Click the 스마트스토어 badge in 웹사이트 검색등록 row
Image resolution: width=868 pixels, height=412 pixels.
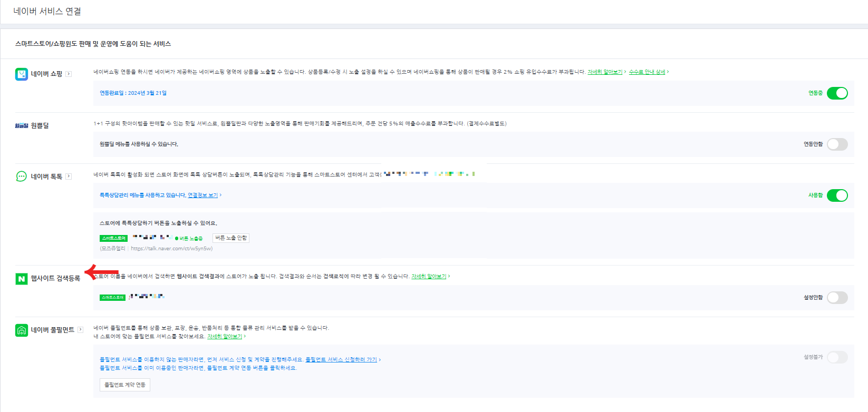[x=113, y=298]
